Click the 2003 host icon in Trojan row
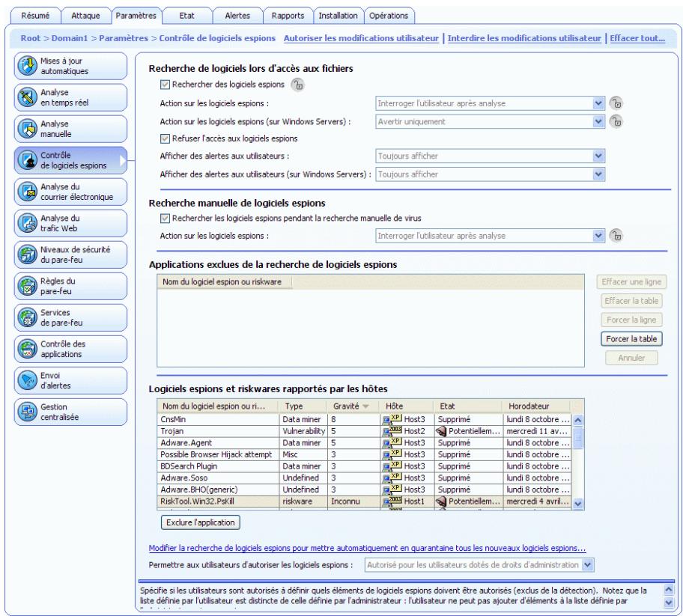Viewport: 683px width, 616px height. coord(392,430)
